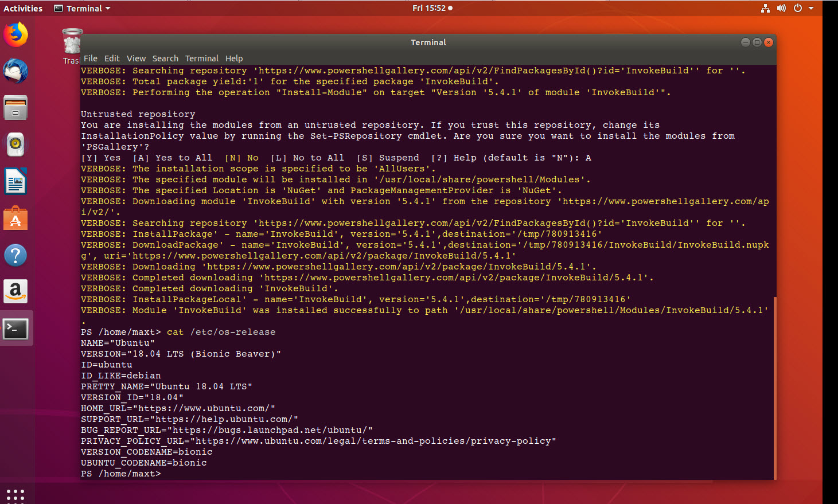Open the Terminal Help menu
Viewport: 838px width, 504px height.
[234, 58]
